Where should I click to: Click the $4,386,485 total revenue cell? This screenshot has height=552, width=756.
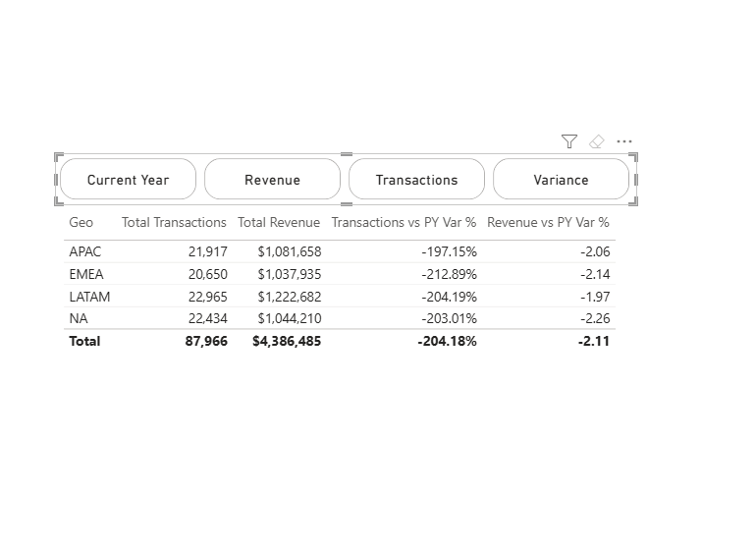coord(287,341)
